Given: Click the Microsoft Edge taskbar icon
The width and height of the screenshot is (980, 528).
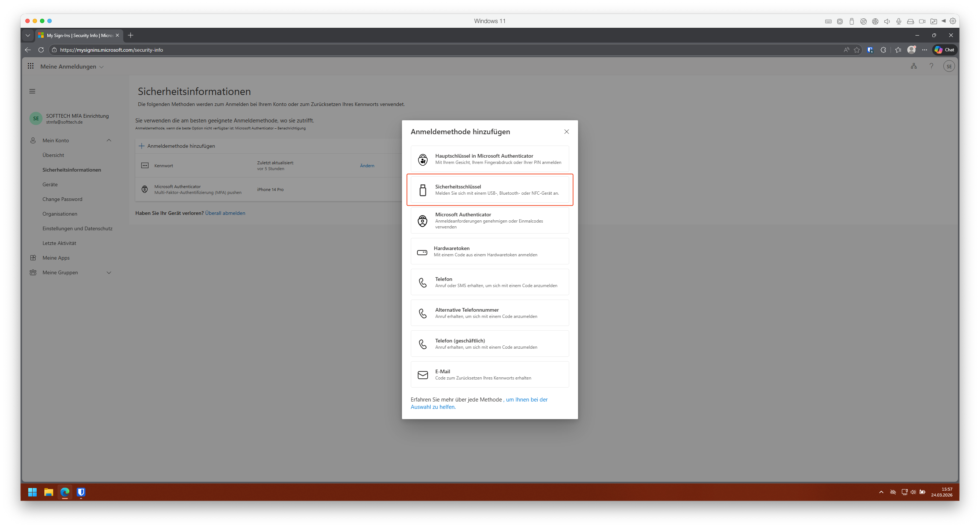Looking at the screenshot, I should (x=65, y=492).
